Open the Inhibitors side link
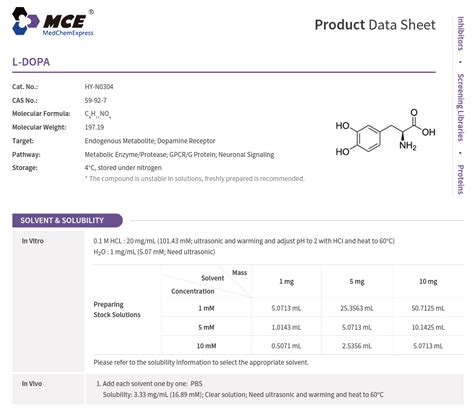The width and height of the screenshot is (474, 409). tap(460, 33)
